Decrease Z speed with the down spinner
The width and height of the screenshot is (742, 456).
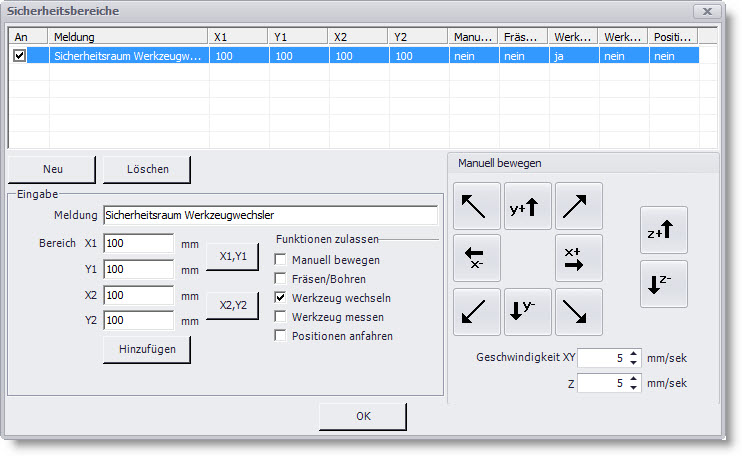(633, 388)
